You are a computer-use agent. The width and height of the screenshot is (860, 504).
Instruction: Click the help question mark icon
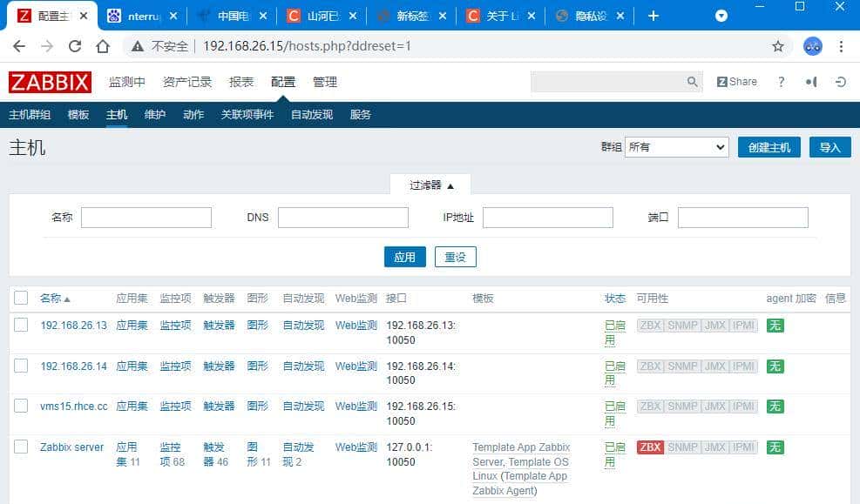[x=781, y=82]
